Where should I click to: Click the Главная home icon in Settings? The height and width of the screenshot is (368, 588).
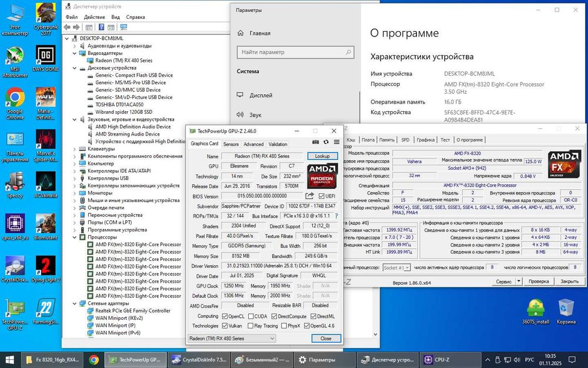(240, 33)
